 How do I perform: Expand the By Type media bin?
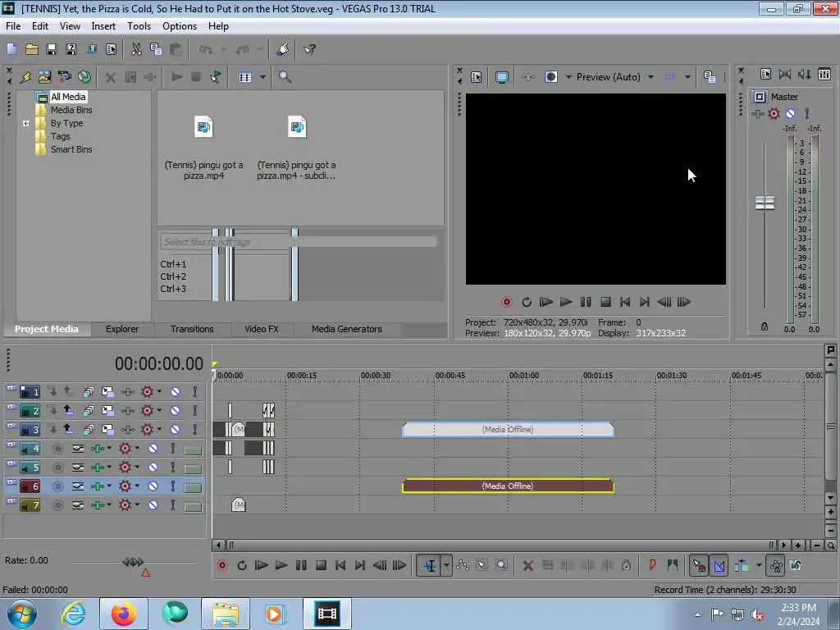click(25, 123)
